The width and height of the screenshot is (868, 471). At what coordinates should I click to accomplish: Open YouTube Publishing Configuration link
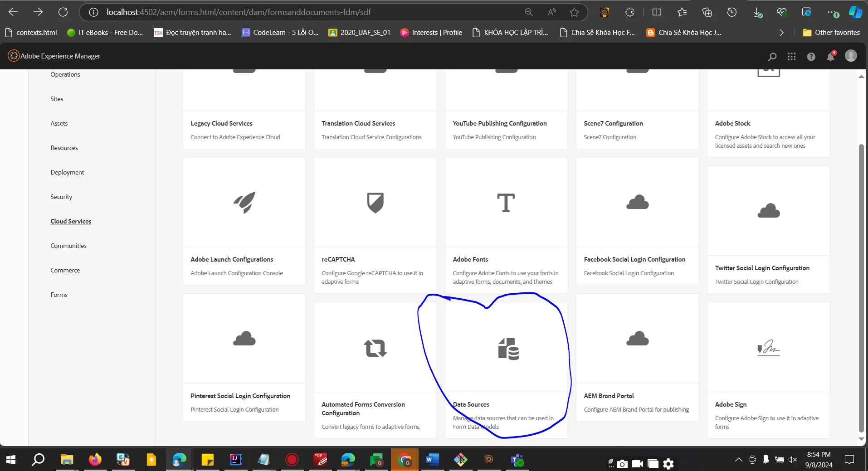tap(499, 123)
